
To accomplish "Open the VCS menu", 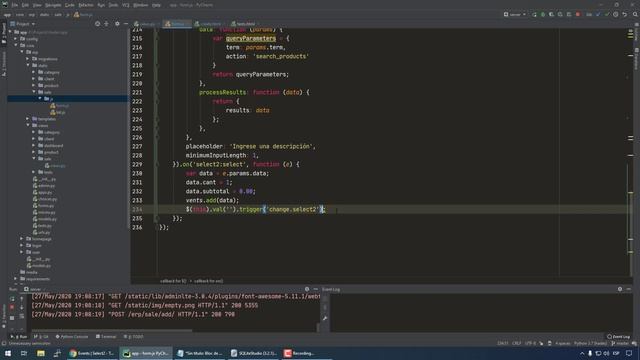I will point(126,5).
